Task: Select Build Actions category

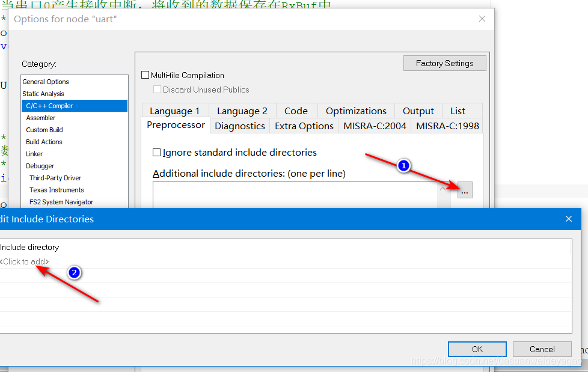Action: 74,142
